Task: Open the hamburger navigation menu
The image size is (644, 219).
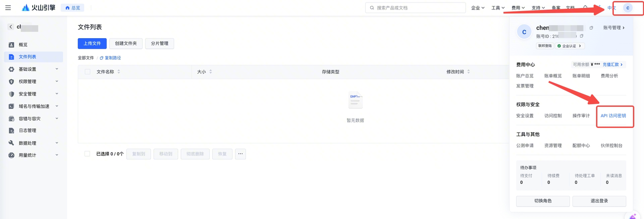Action: point(8,8)
